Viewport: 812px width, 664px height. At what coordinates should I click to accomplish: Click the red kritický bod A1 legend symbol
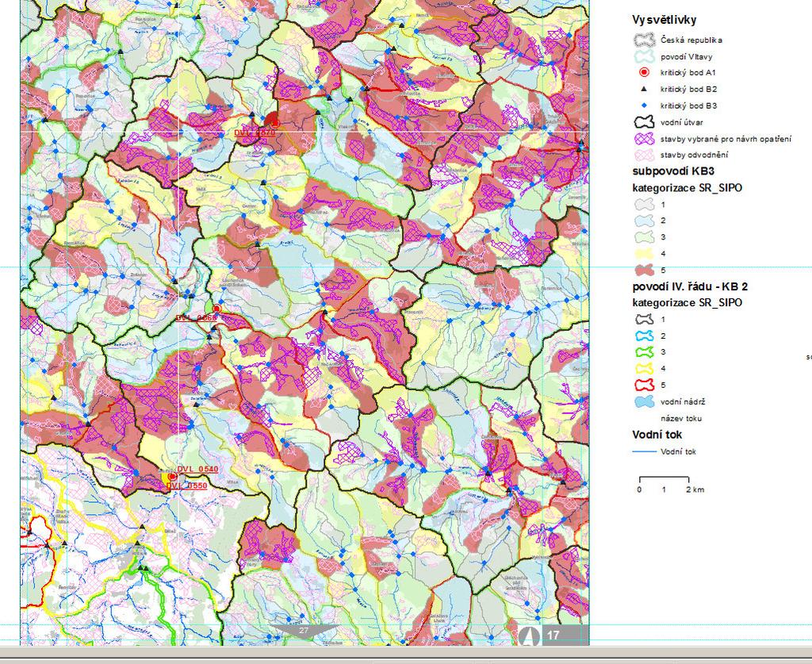[x=644, y=72]
